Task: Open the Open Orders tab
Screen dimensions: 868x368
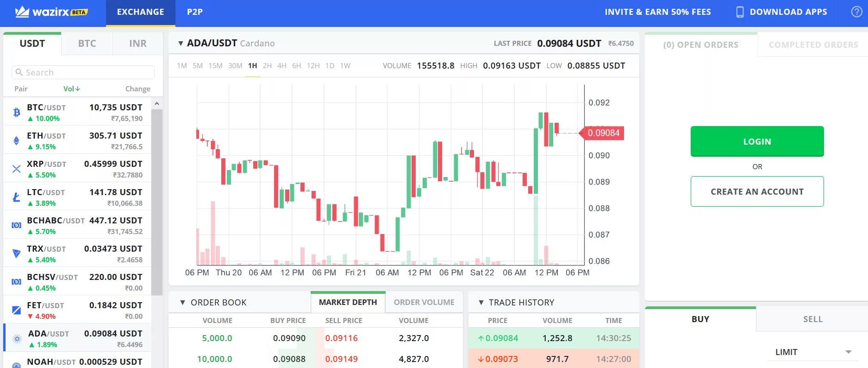Action: [x=701, y=45]
